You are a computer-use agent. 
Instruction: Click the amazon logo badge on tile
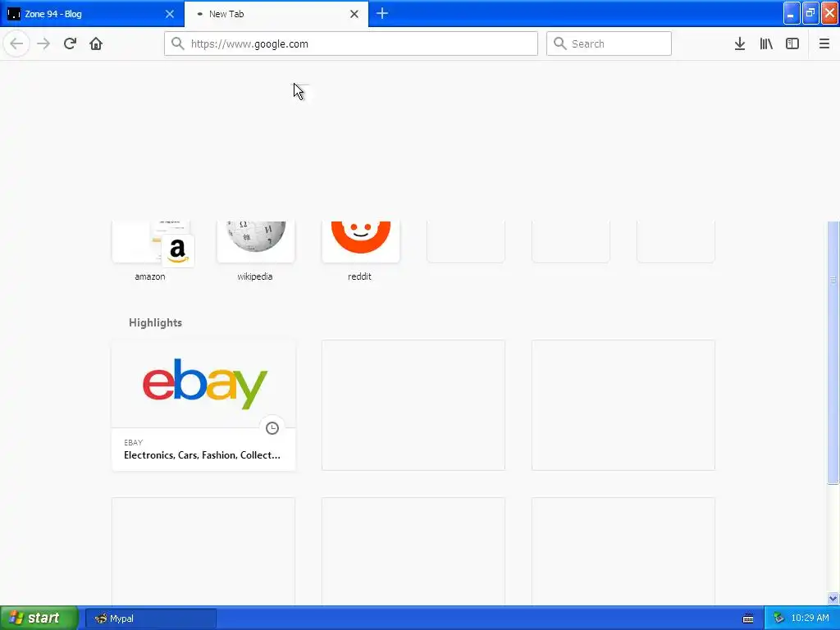177,251
